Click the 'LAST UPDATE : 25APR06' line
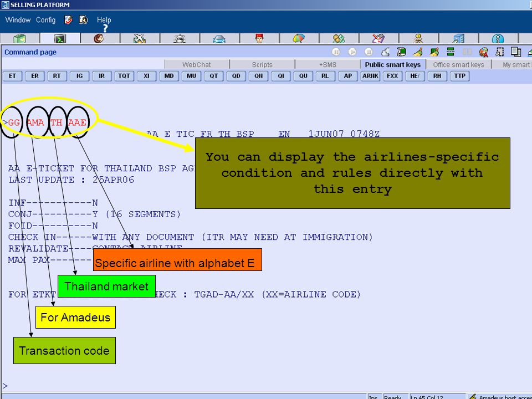This screenshot has width=532, height=399. [71, 180]
